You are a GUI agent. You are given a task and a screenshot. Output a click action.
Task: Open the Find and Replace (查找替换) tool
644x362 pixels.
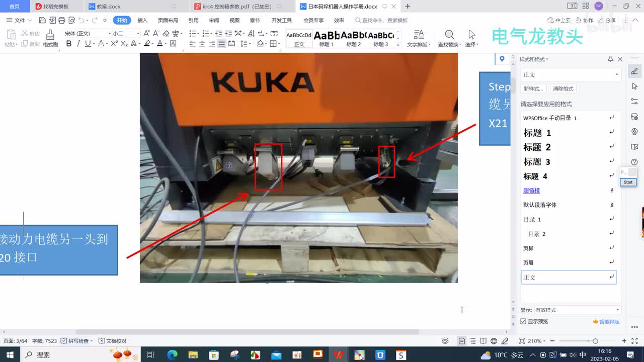click(448, 38)
